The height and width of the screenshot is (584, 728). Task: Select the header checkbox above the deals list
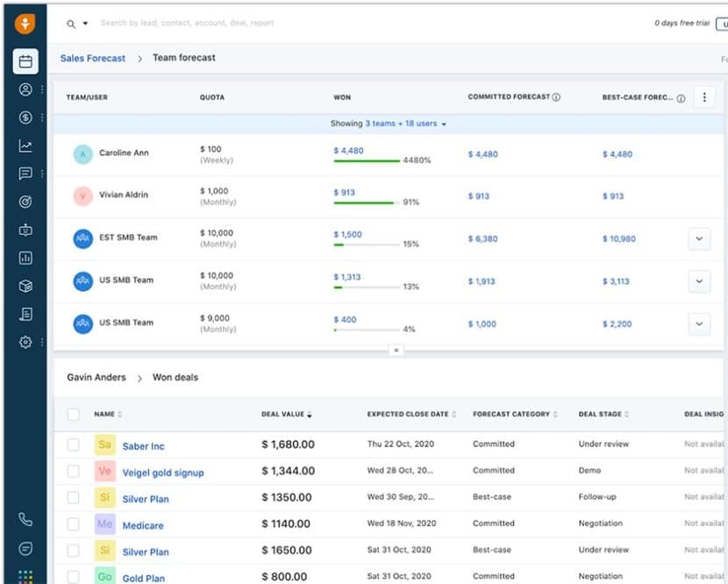pos(74,413)
